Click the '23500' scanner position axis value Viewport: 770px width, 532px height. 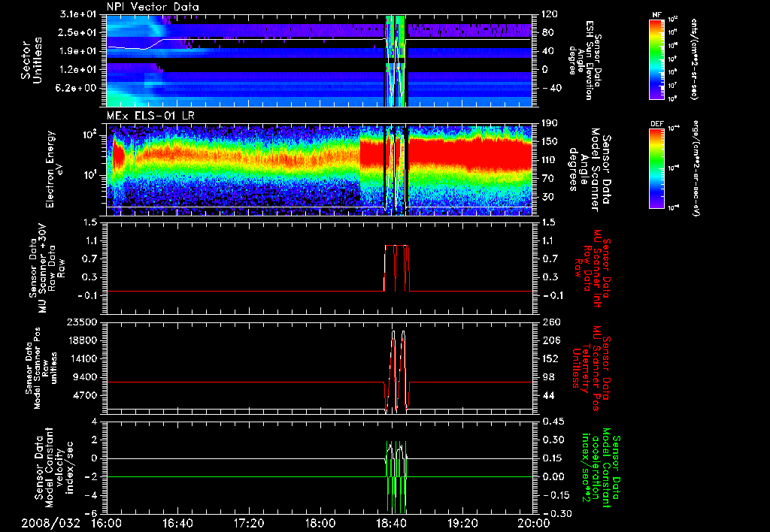coord(83,322)
